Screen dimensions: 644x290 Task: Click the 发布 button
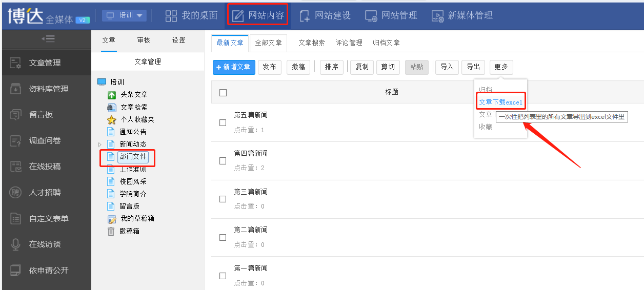point(270,67)
